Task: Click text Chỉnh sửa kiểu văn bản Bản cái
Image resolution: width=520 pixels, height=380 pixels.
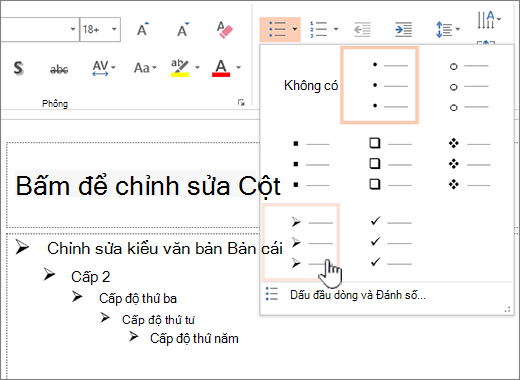Action: pyautogui.click(x=165, y=248)
